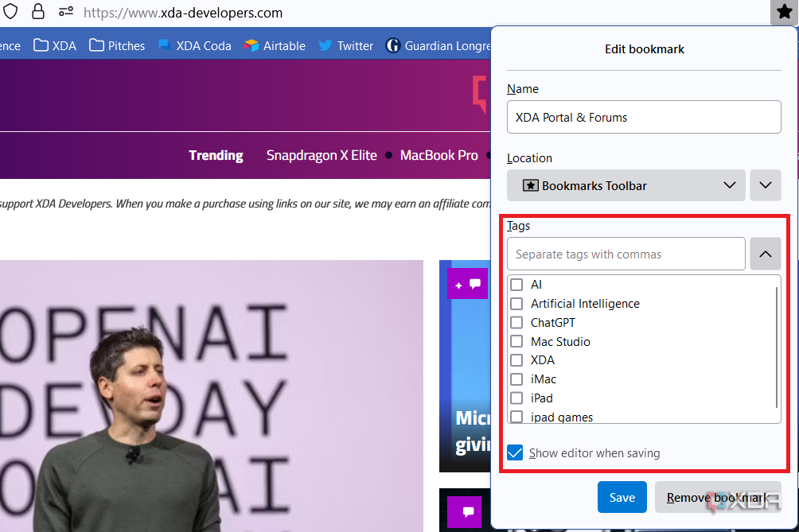The width and height of the screenshot is (799, 532).
Task: Open the Airtable bookmark
Action: click(x=275, y=46)
